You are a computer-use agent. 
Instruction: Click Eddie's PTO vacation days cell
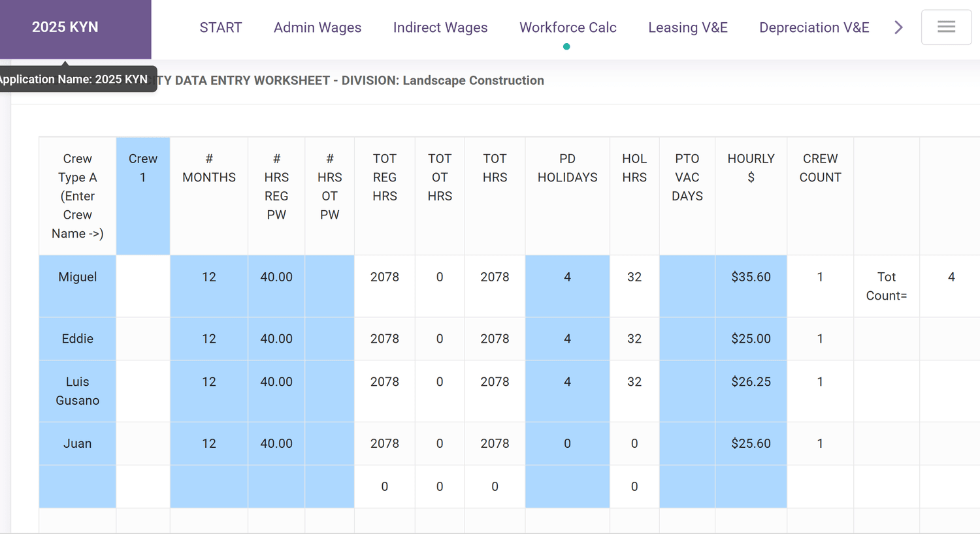687,339
